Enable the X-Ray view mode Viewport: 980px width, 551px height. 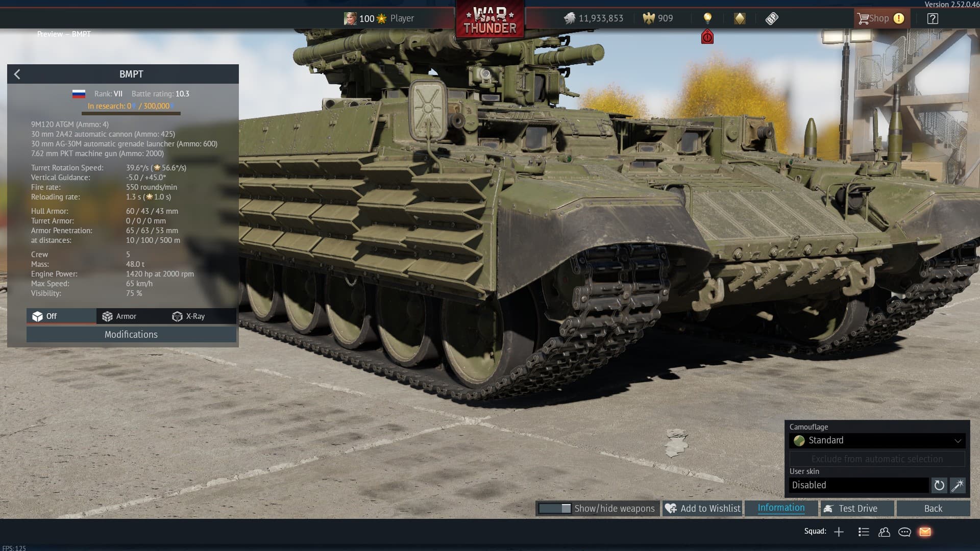[x=189, y=316]
